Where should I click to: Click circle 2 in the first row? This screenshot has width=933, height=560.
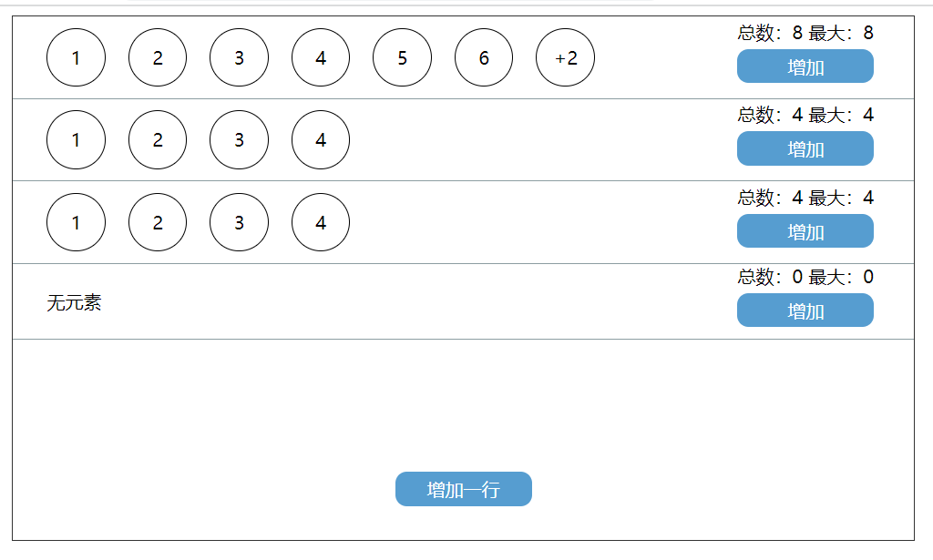point(157,57)
